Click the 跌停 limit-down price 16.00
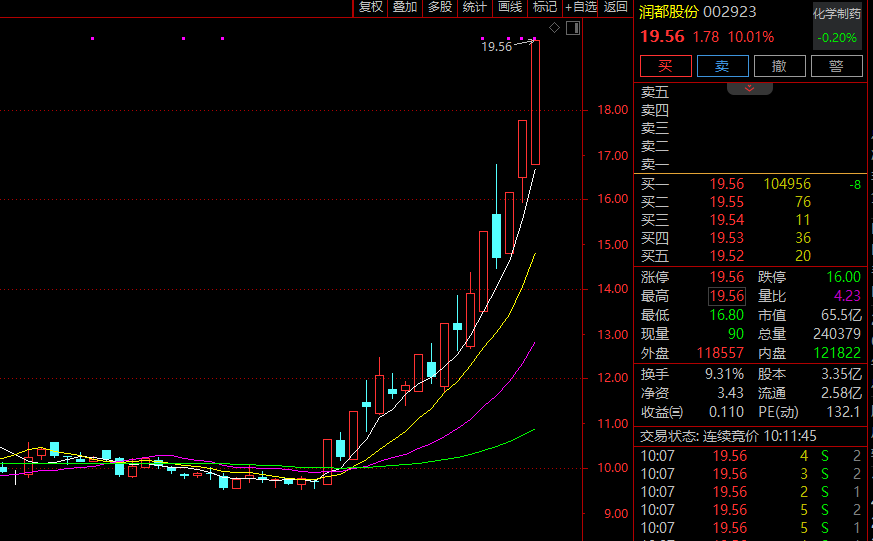873x541 pixels. click(843, 277)
